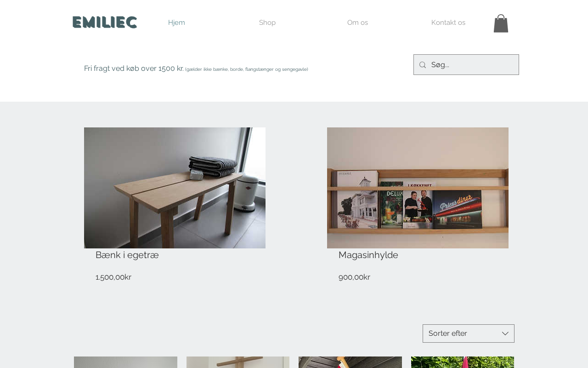Open the green foliage product thumbnail

coord(463,362)
